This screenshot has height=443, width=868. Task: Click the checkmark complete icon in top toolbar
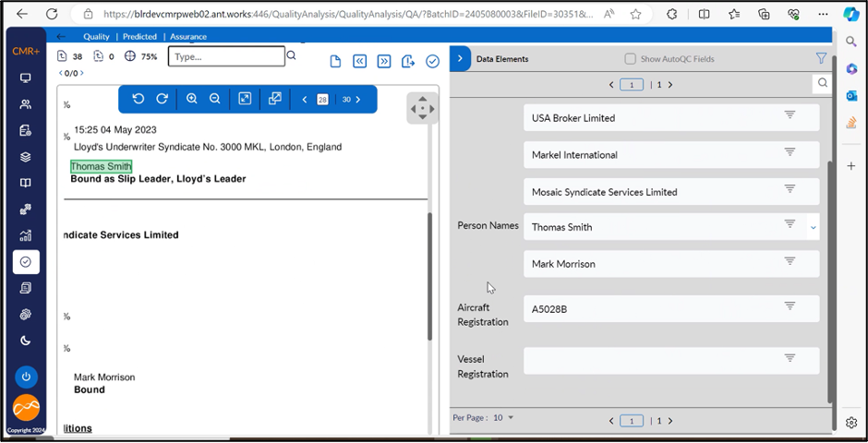pos(432,61)
